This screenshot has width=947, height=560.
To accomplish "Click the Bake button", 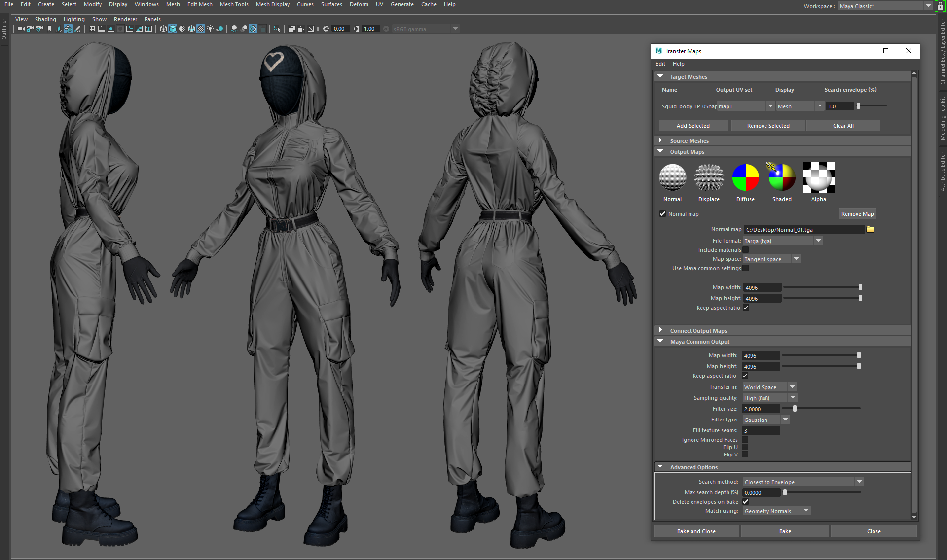I will pyautogui.click(x=784, y=531).
